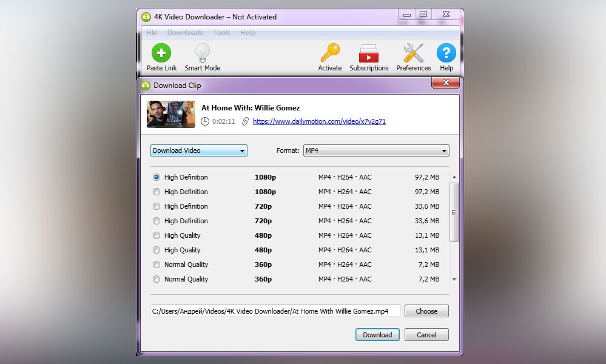
Task: Click the title At Home With: Willie Gomez
Action: coord(251,108)
